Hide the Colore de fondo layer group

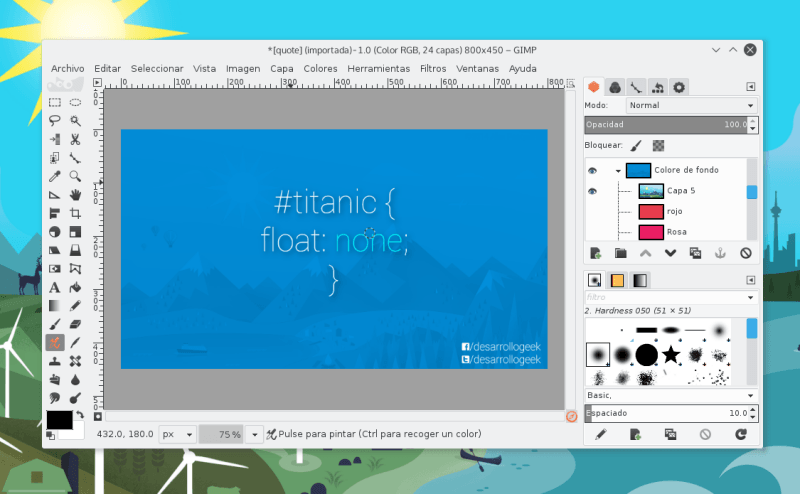click(592, 170)
